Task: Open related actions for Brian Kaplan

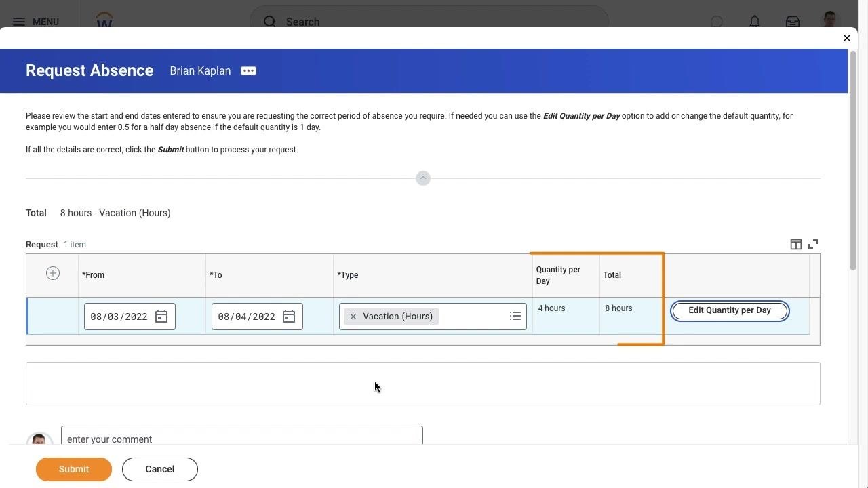Action: pyautogui.click(x=248, y=71)
